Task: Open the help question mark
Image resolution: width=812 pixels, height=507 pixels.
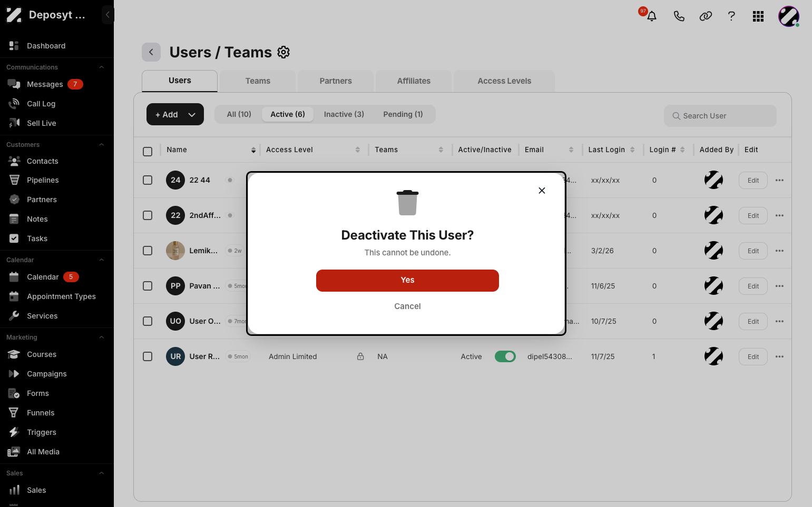Action: (731, 16)
